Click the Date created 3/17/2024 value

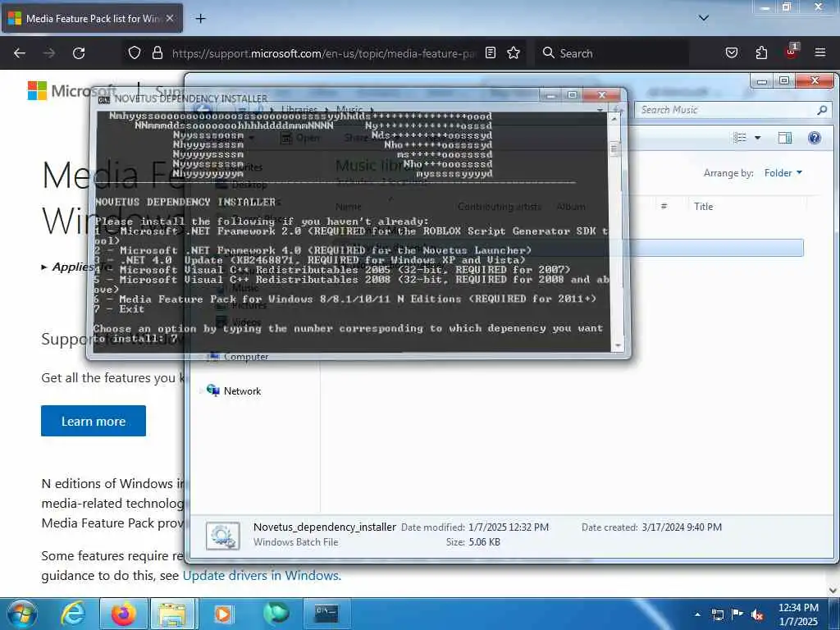tap(682, 527)
